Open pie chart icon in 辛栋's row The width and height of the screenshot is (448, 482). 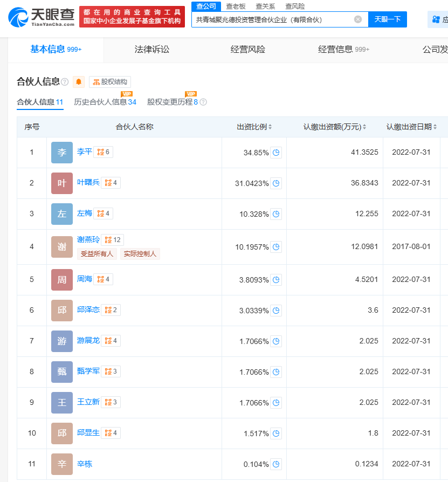(x=276, y=464)
